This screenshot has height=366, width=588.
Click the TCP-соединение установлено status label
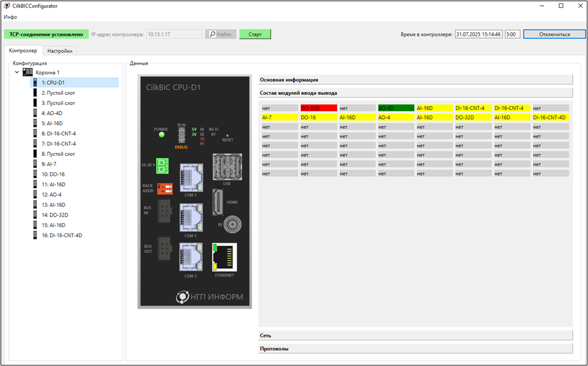click(46, 34)
